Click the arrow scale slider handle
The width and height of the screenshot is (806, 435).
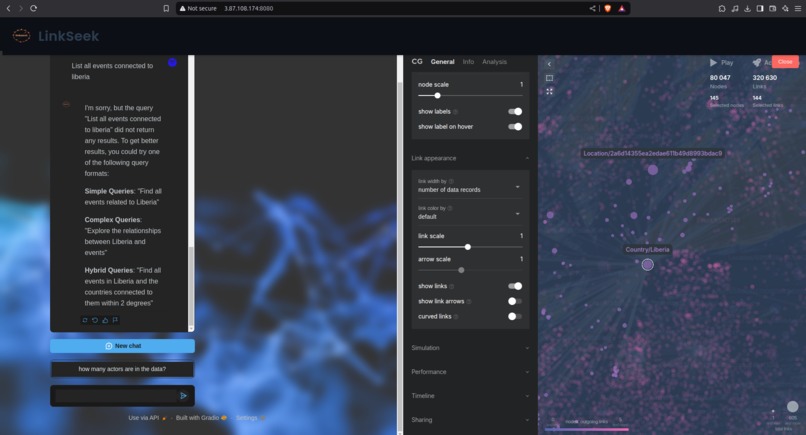461,270
